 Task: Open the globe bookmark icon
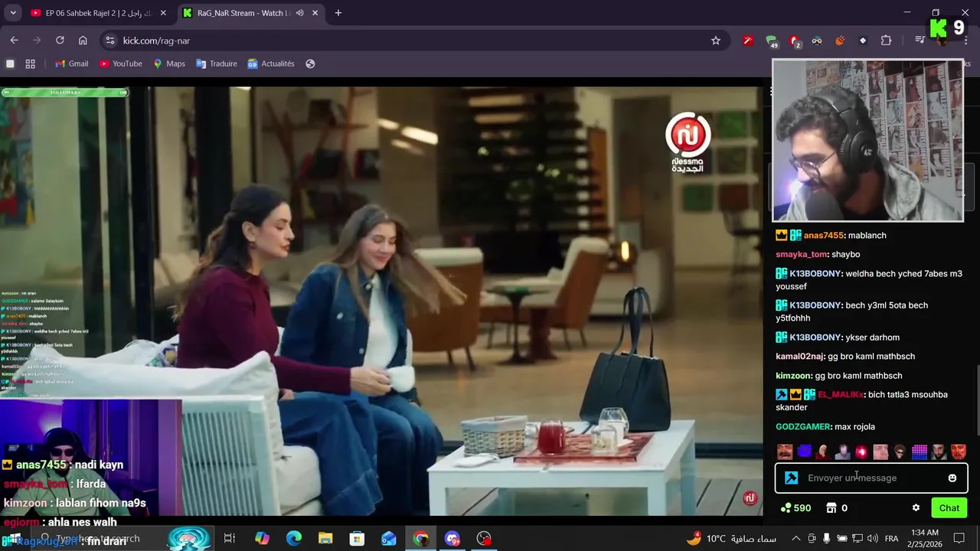point(310,64)
